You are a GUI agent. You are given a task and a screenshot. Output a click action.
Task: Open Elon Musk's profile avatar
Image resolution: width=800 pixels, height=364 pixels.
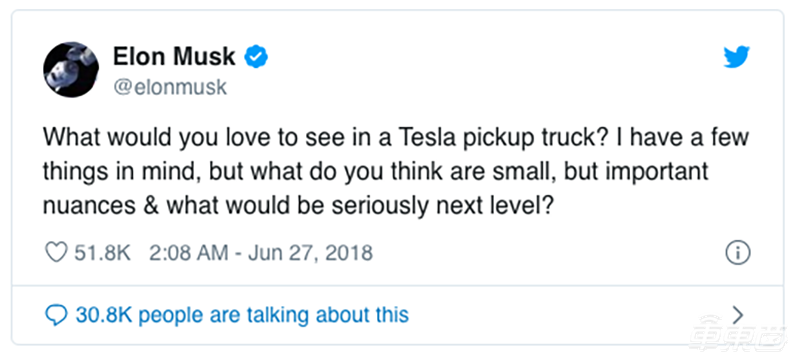[x=71, y=70]
